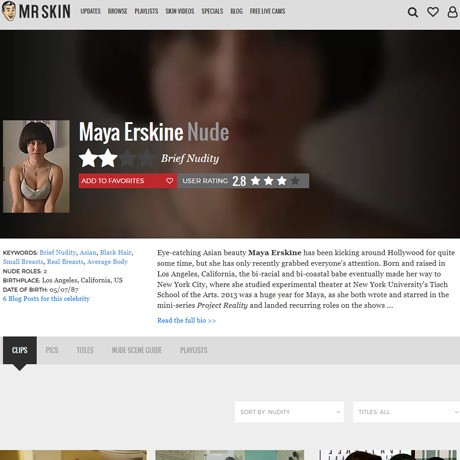Switch to the Nude Scene Guide tab
Image resolution: width=460 pixels, height=460 pixels.
[137, 350]
